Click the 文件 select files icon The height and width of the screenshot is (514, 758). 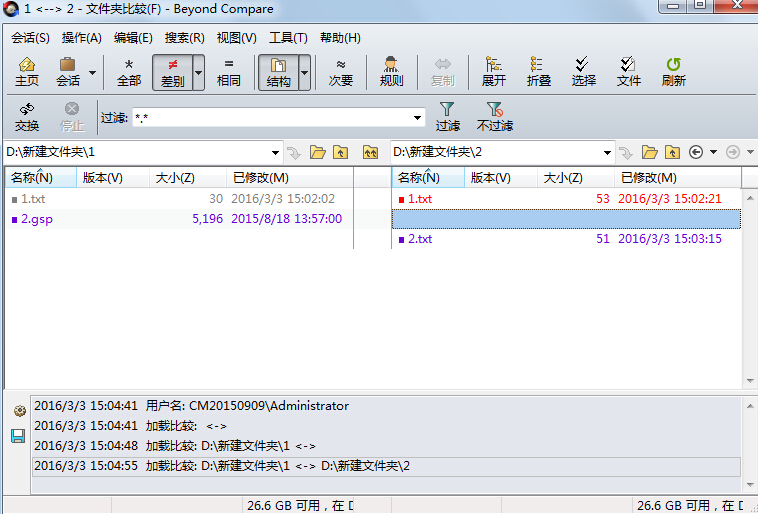coord(628,72)
